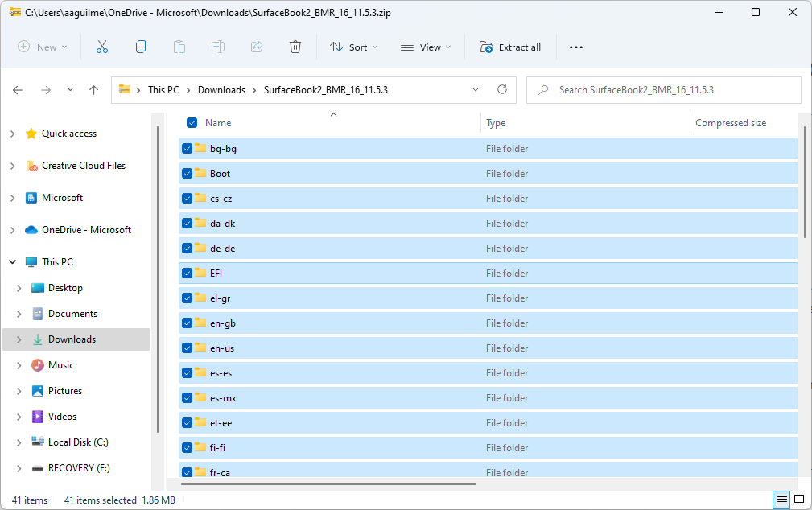Open the View options menu
This screenshot has width=812, height=510.
(426, 47)
